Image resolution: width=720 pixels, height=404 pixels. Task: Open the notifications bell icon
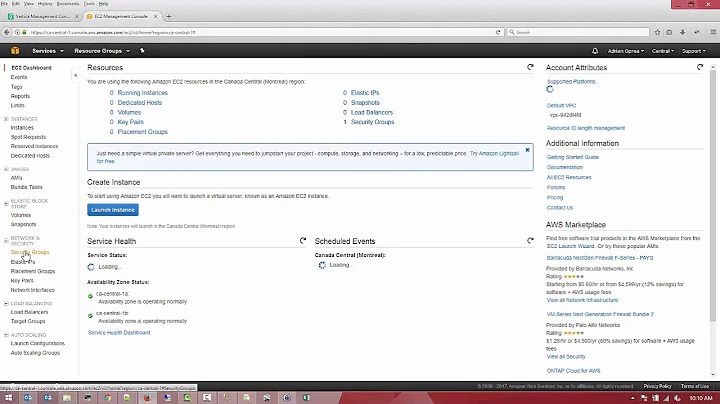point(595,51)
